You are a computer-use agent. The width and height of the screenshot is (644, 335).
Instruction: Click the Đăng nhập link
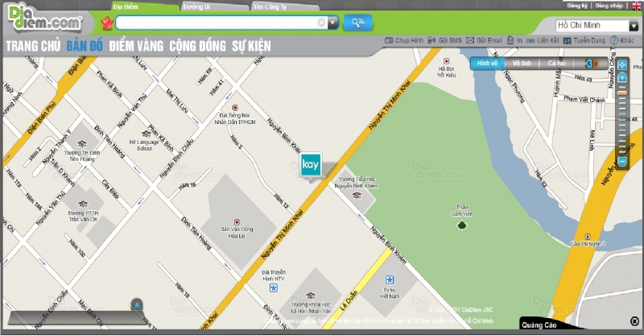[x=609, y=6]
